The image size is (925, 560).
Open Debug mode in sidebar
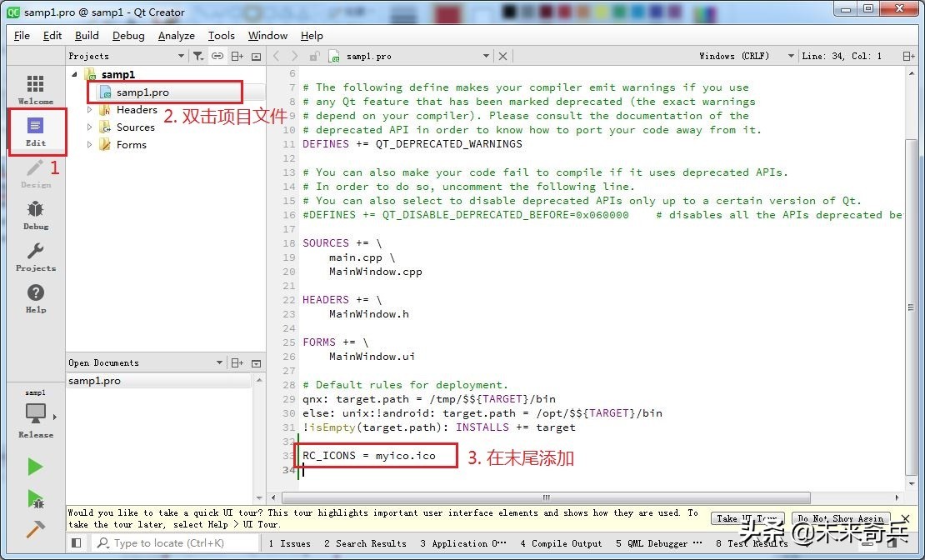coord(35,215)
